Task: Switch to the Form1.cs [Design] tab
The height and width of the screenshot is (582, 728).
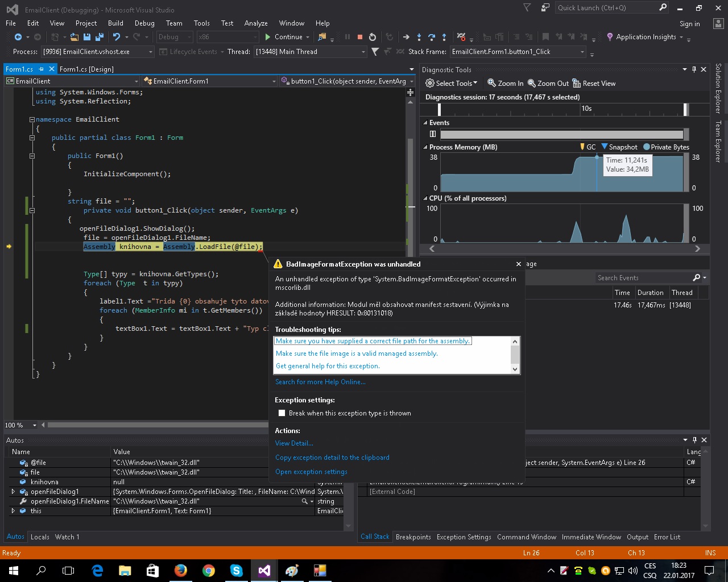Action: [86, 69]
